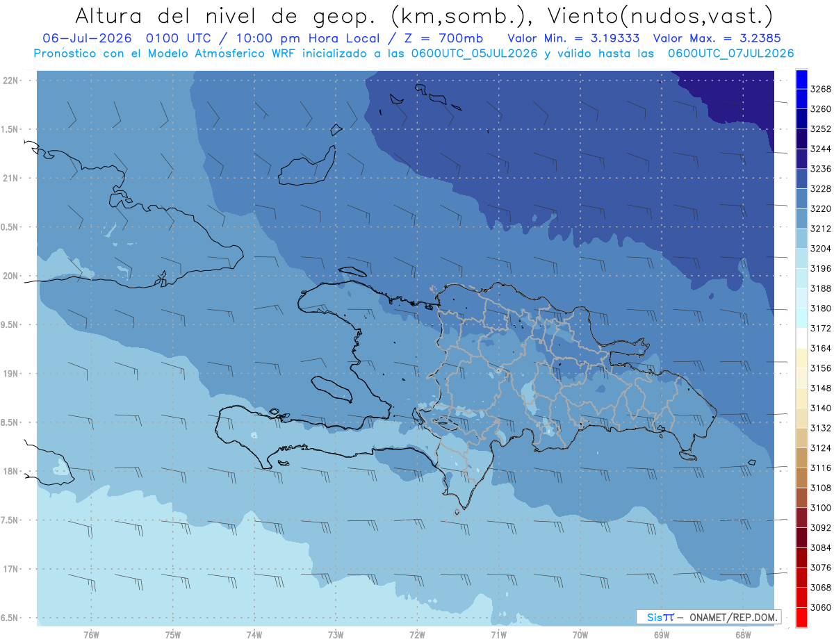
Task: Pick the legend swatch between 3244 and 3236
Action: click(x=801, y=158)
